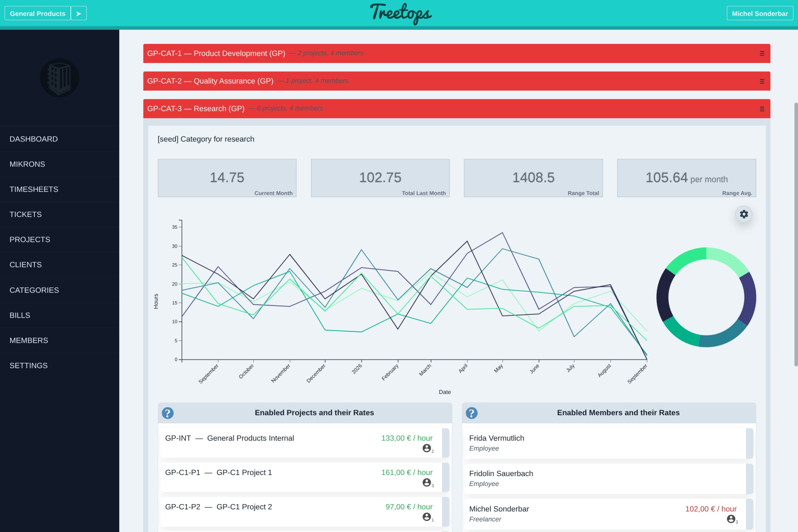Click the help icon for Enabled Projects

click(x=168, y=413)
